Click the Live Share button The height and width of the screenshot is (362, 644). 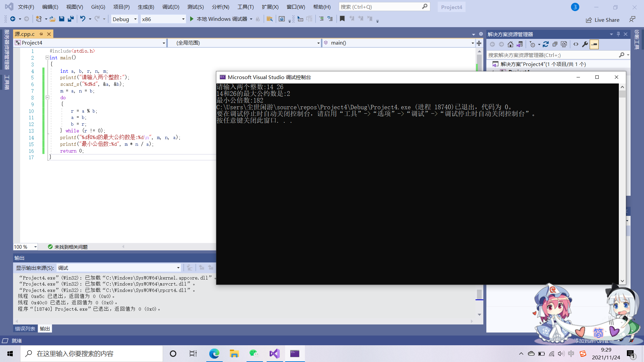point(603,20)
